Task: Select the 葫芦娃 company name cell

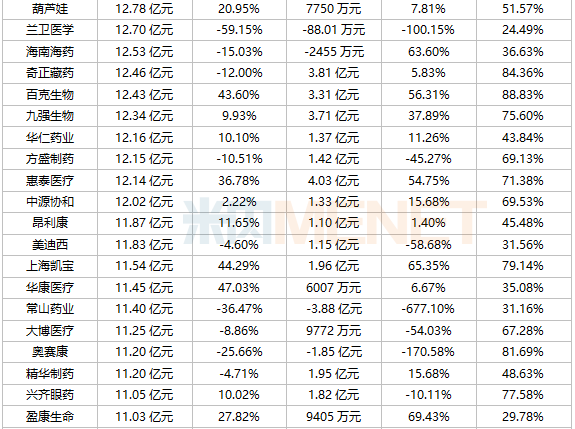Action: click(50, 8)
